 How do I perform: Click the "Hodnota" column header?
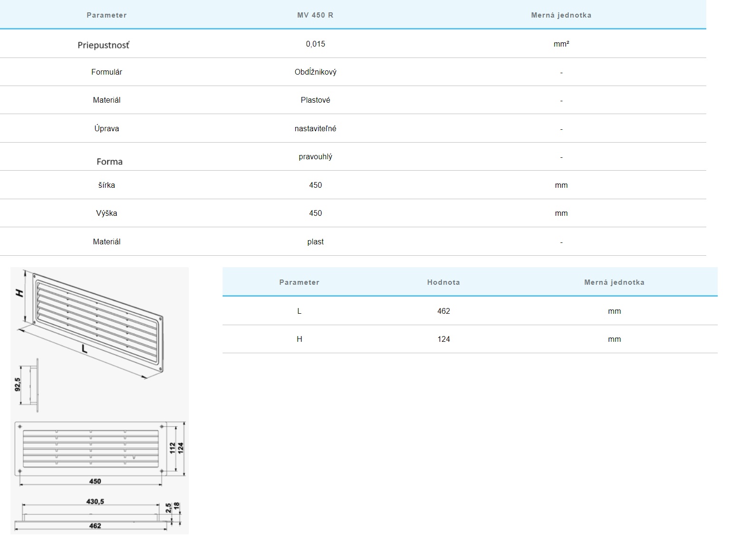[443, 282]
